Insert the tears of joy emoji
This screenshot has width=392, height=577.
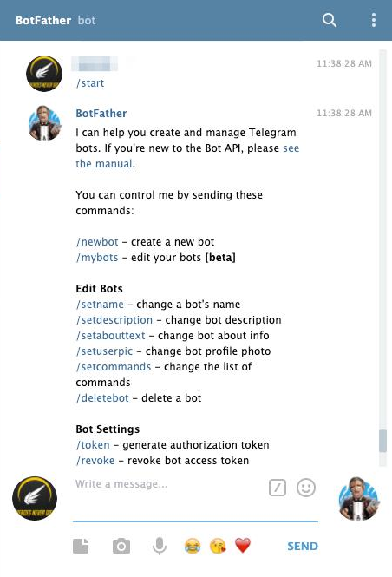coord(193,546)
